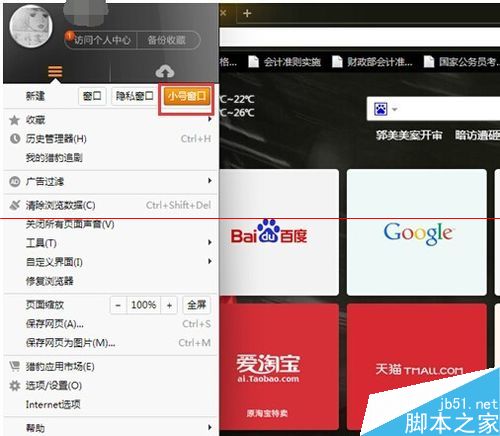Screen dimensions: 500x436
Task: Choose 修复浏览器 menu entry
Action: pos(110,281)
